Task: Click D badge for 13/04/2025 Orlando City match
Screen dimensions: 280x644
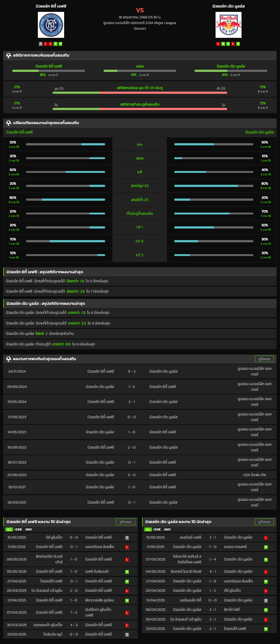Action: (x=266, y=601)
